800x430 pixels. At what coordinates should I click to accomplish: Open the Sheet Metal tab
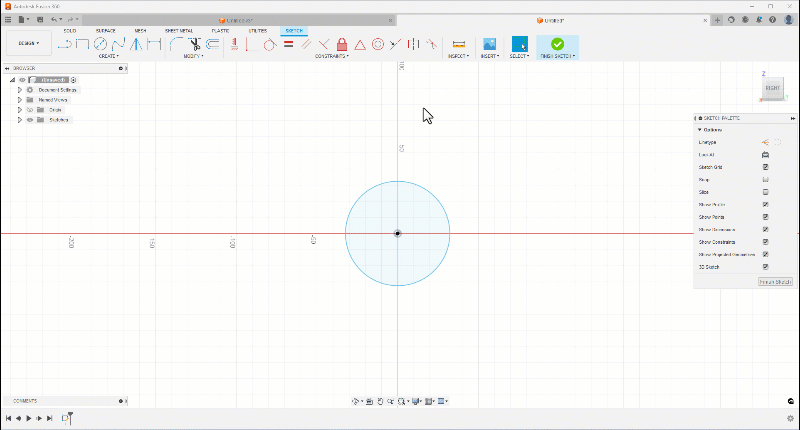point(179,31)
